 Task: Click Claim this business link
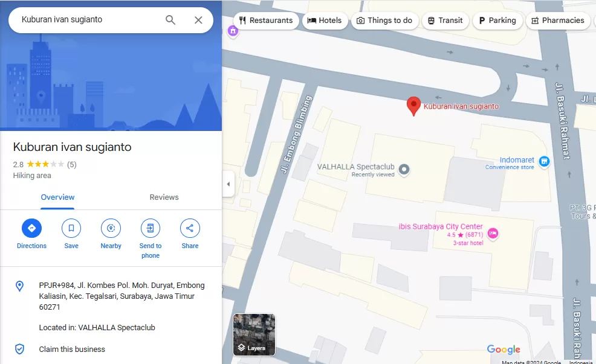click(x=72, y=349)
